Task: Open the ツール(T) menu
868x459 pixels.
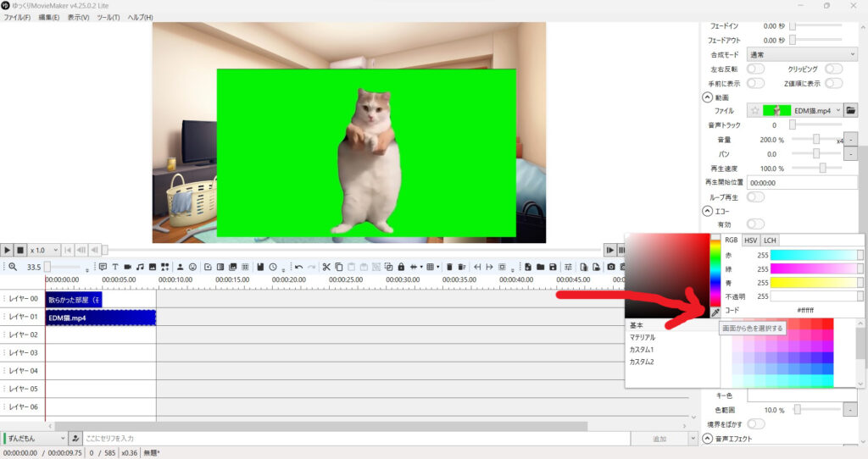Action: point(108,17)
